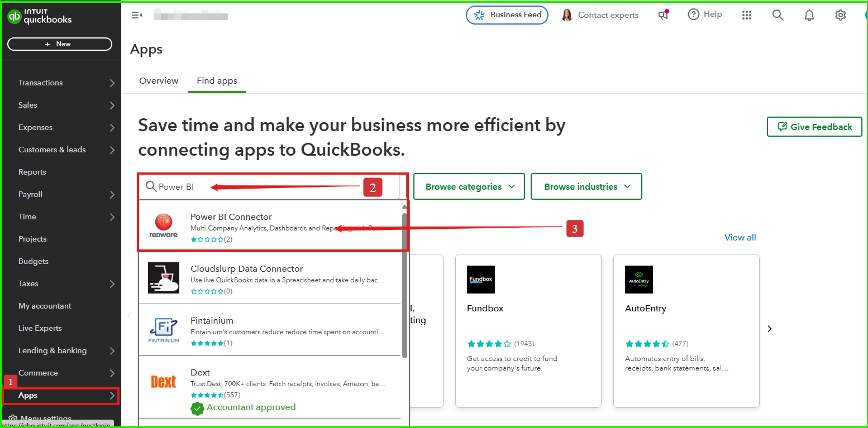This screenshot has height=428, width=868.
Task: Click the Give Feedback button
Action: [814, 127]
